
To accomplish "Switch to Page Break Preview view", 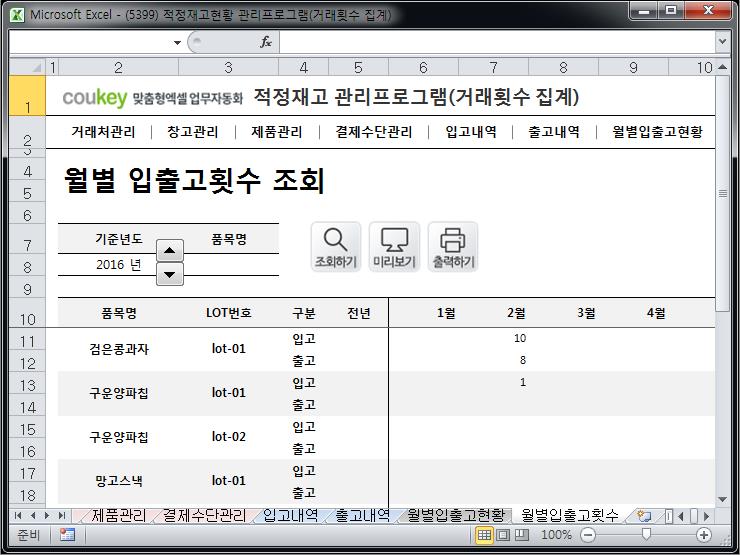I will [x=521, y=535].
